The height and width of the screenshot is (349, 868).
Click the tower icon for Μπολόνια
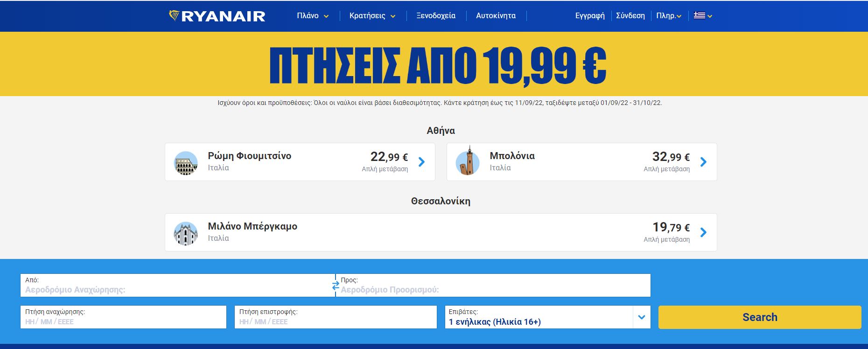[x=468, y=161]
